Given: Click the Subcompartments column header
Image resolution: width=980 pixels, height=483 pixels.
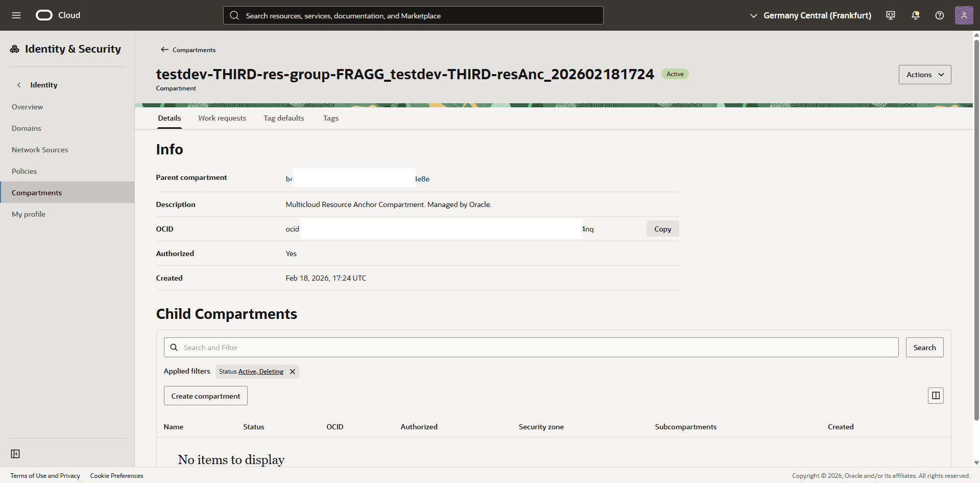Looking at the screenshot, I should [x=686, y=427].
